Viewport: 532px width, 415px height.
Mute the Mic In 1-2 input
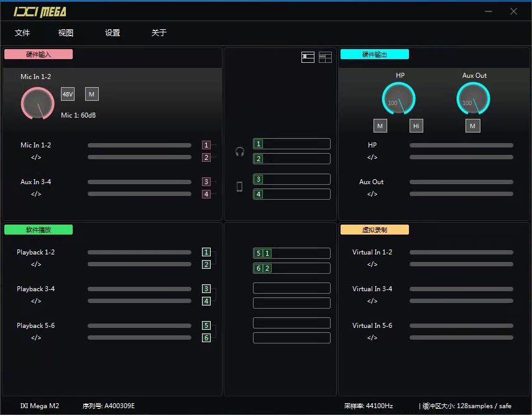point(91,94)
